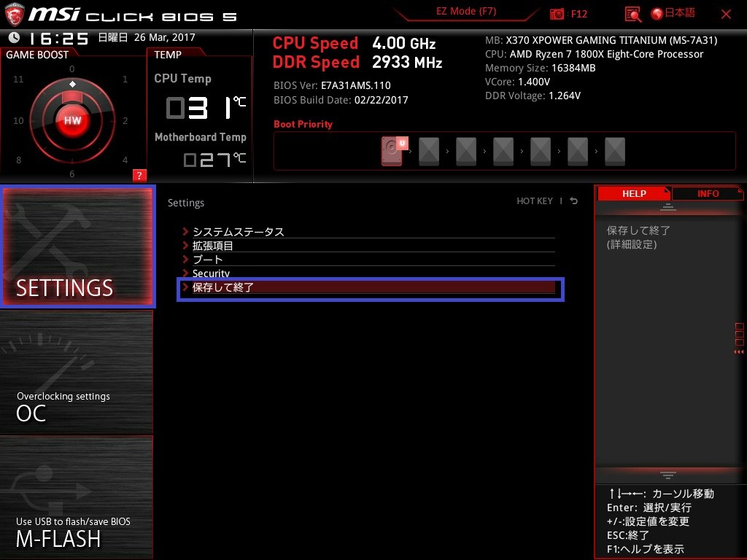Click the HOT KEY label
Screen dimensions: 747x560
click(535, 201)
